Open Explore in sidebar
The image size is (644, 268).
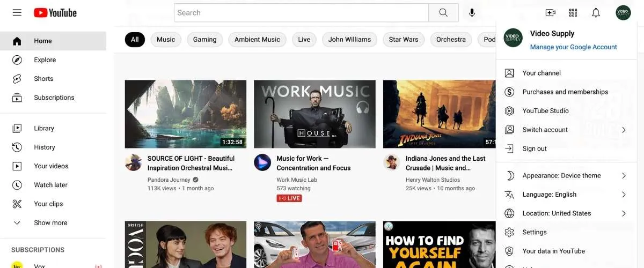[x=53, y=59]
